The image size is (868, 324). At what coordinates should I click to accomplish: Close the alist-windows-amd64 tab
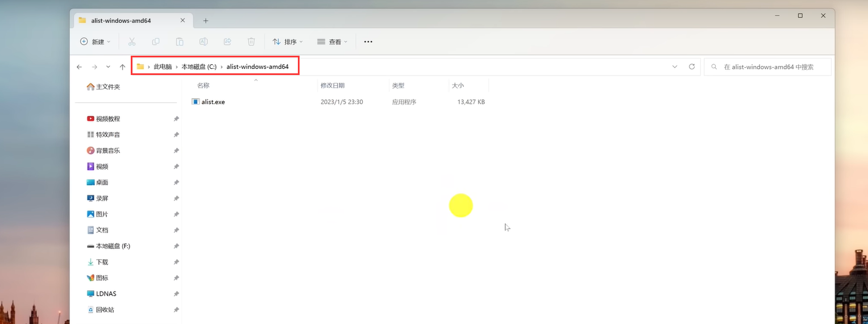(x=182, y=20)
